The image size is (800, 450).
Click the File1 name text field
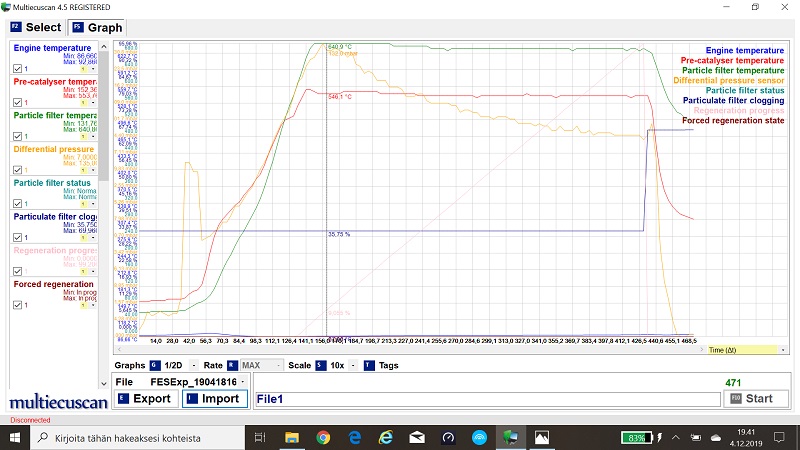[486, 399]
